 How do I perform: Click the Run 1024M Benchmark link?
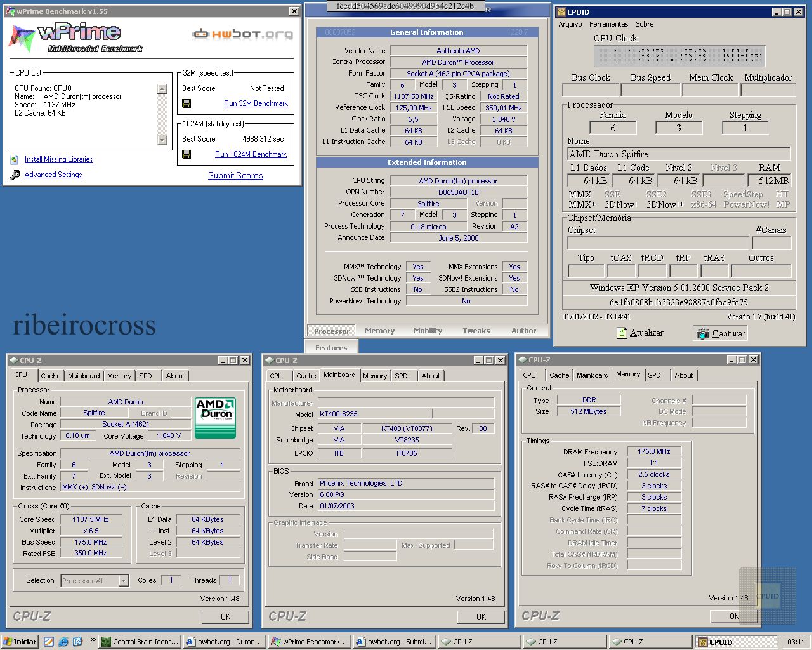[x=251, y=154]
